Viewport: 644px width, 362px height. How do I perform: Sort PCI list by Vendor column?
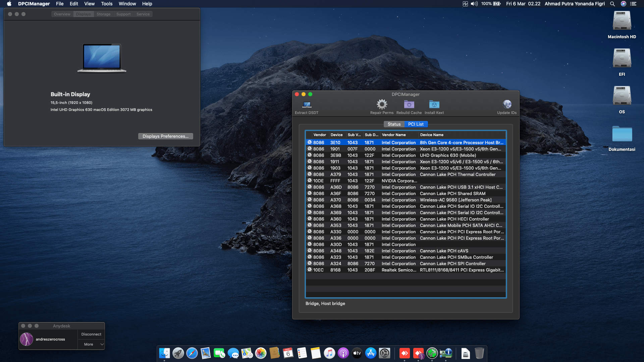[320, 135]
